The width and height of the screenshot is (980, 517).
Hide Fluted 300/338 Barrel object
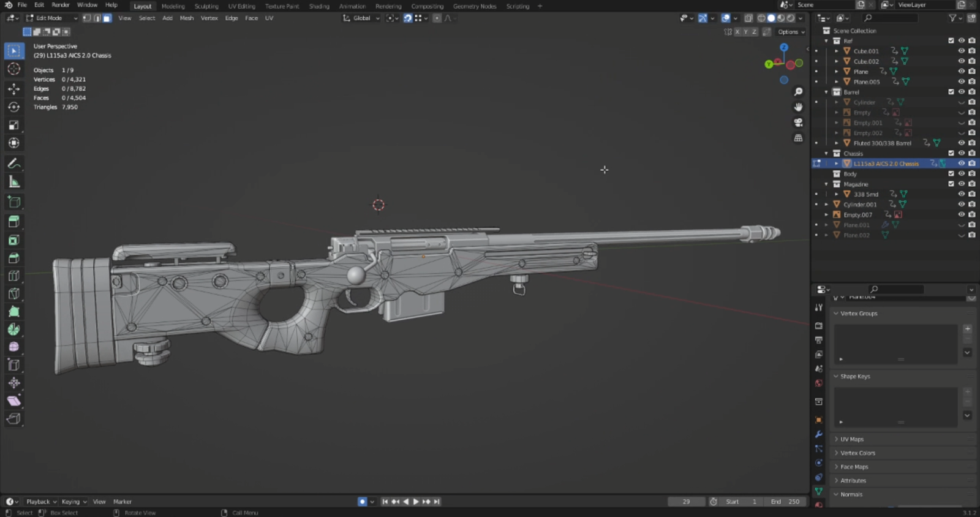coord(961,143)
